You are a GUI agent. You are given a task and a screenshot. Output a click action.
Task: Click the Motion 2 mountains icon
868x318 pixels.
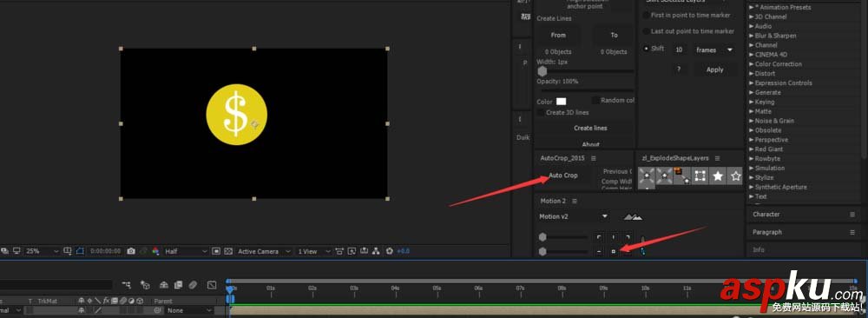click(x=634, y=216)
